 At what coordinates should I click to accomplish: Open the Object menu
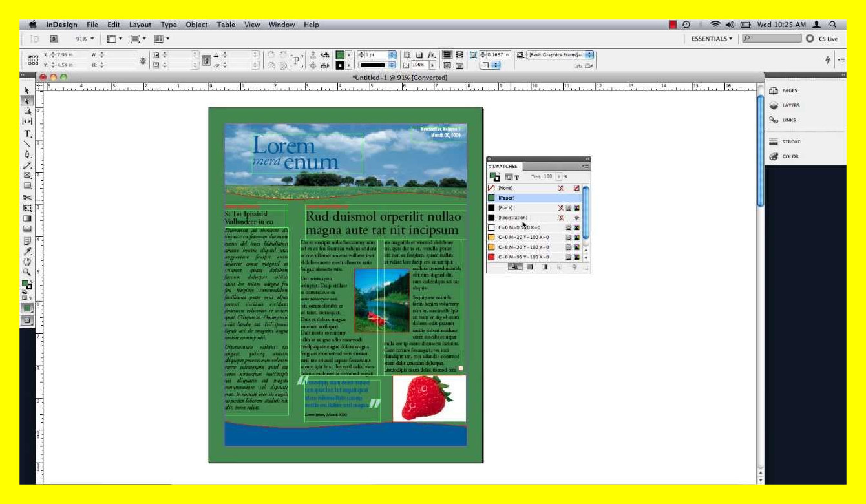(x=196, y=25)
